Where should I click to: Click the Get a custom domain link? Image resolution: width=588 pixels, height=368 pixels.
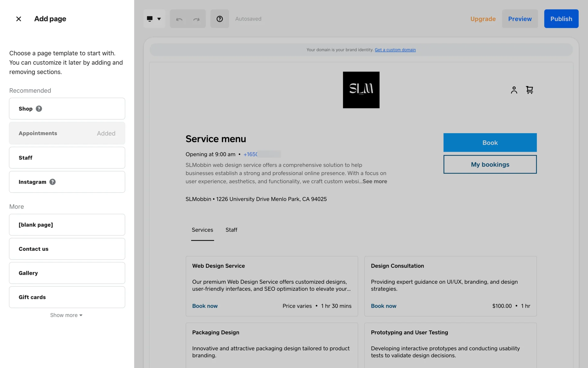pos(395,50)
